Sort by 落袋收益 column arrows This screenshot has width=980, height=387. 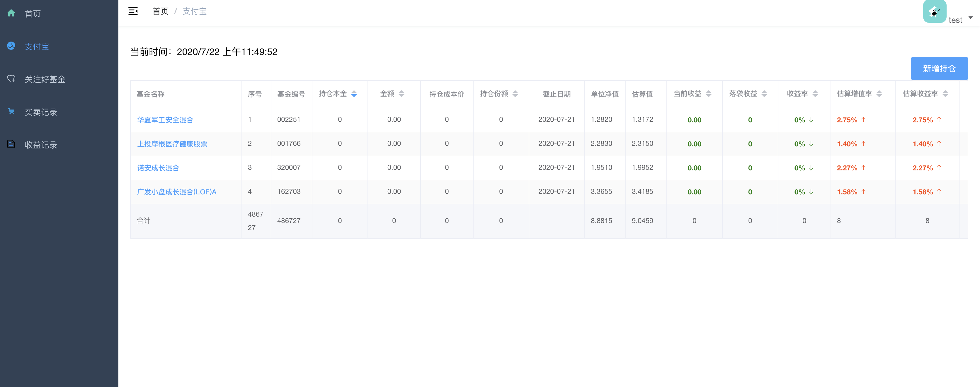pos(764,94)
